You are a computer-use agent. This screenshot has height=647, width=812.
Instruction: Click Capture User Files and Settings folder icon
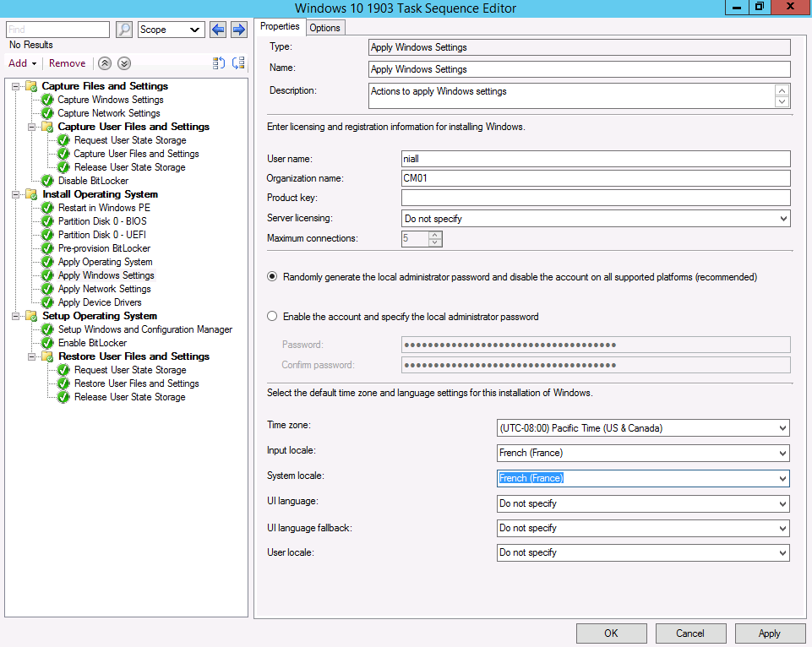click(47, 127)
